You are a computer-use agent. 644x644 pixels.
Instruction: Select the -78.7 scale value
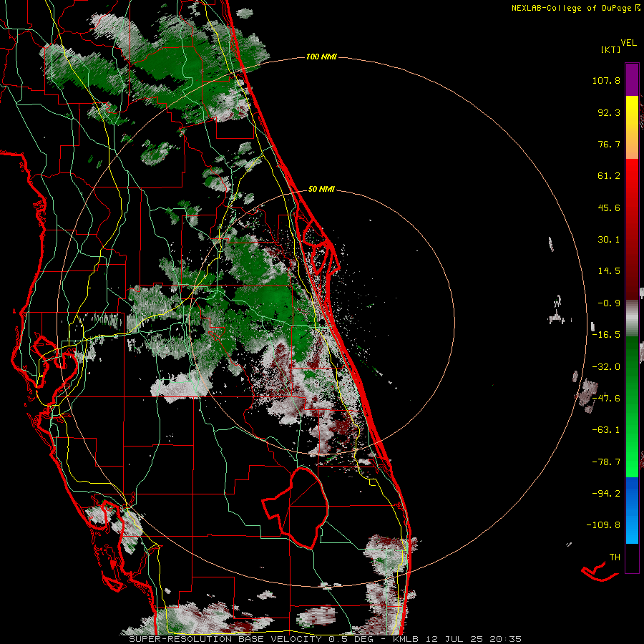(x=606, y=462)
